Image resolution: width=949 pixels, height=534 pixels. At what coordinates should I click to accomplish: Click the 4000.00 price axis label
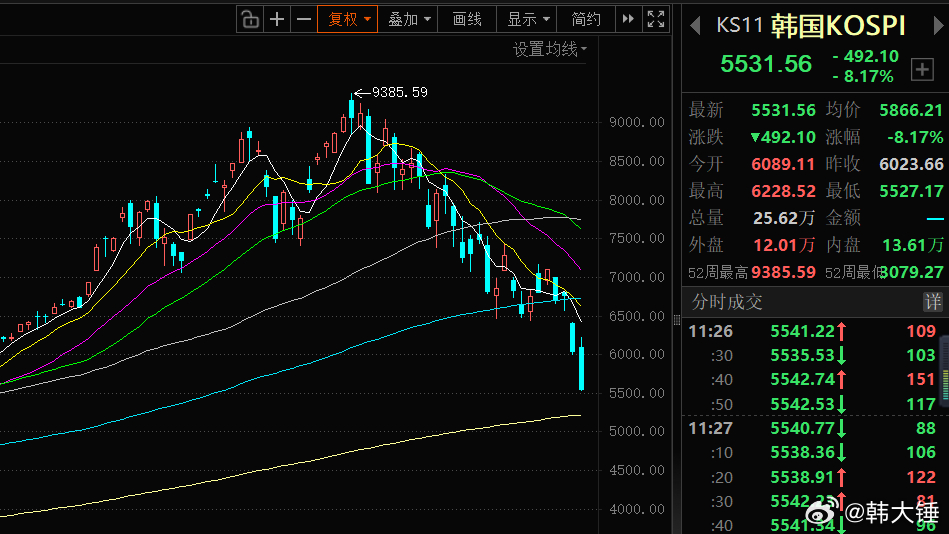[x=637, y=510]
